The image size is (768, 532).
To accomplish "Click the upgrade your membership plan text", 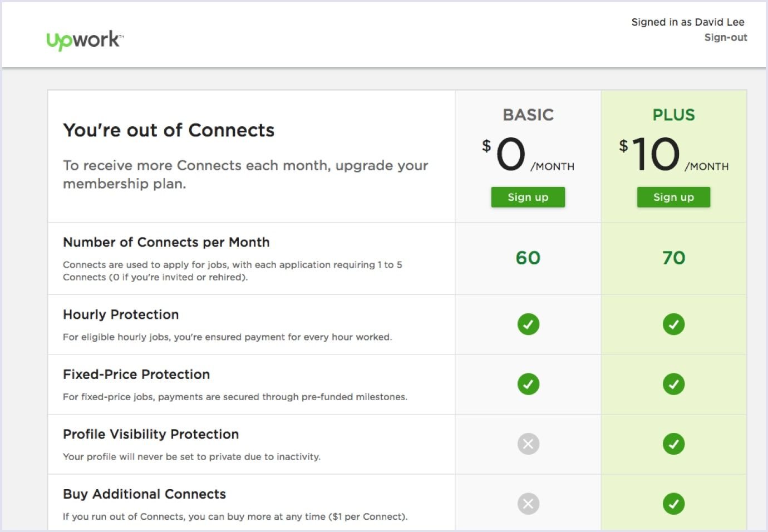I will (245, 174).
